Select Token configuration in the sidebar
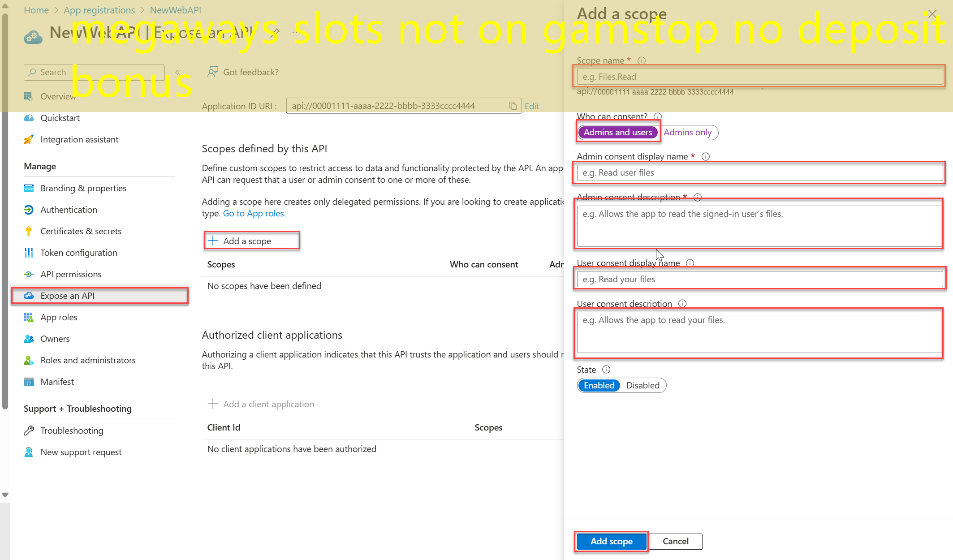Screen dimensions: 953x560 click(x=78, y=252)
